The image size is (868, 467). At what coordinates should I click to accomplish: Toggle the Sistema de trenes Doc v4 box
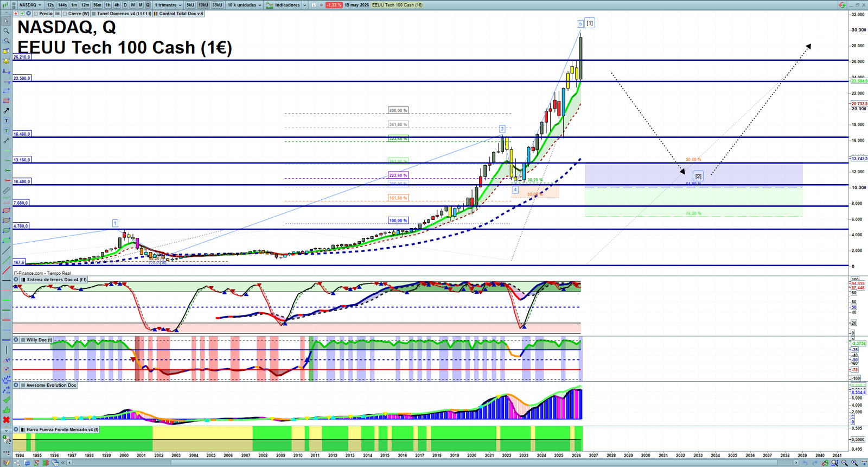tap(23, 280)
